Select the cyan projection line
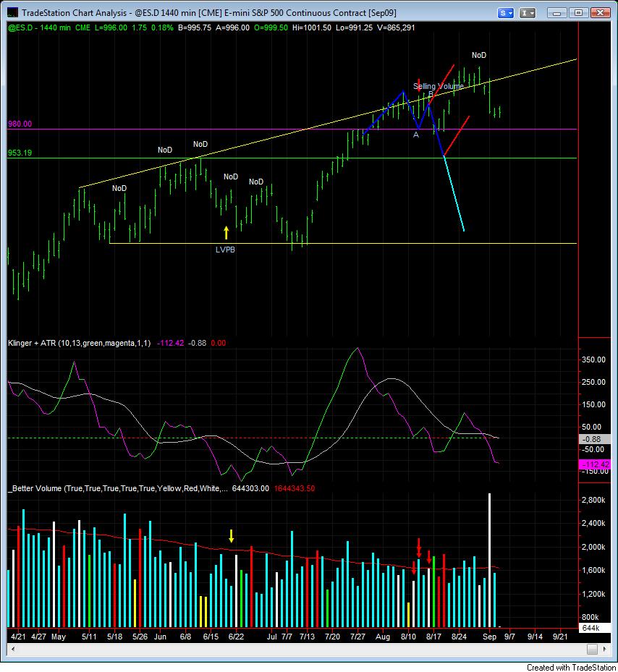Viewport: 618px width, 672px height. 454,194
